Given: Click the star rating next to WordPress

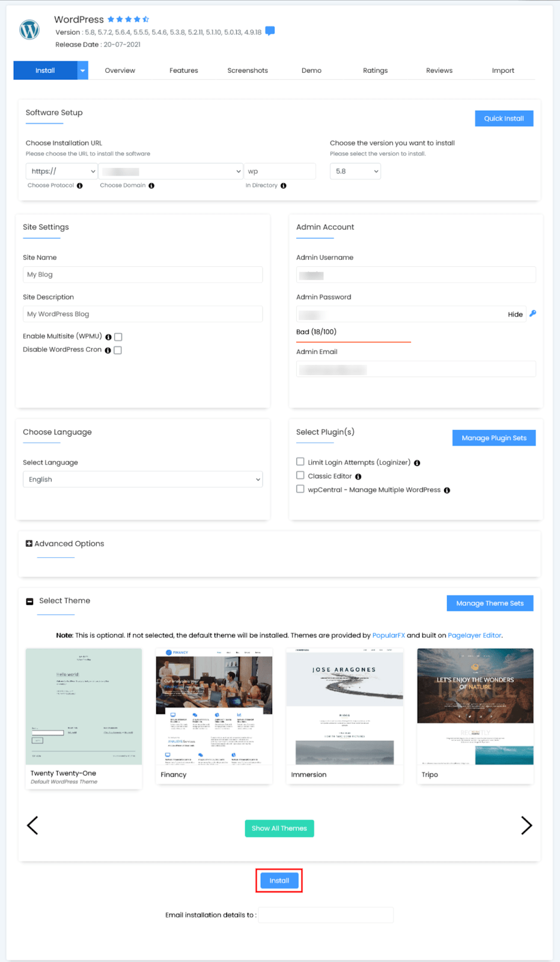Looking at the screenshot, I should [128, 19].
